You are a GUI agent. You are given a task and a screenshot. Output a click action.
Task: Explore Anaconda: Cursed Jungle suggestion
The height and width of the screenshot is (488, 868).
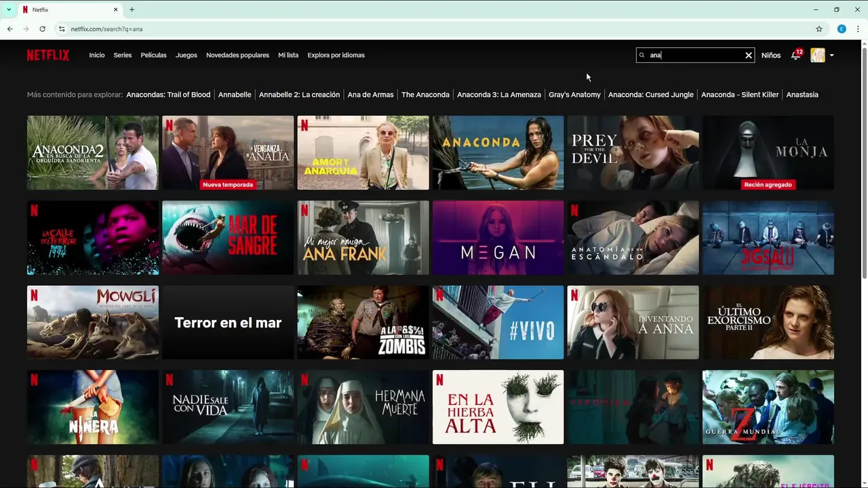coord(651,95)
